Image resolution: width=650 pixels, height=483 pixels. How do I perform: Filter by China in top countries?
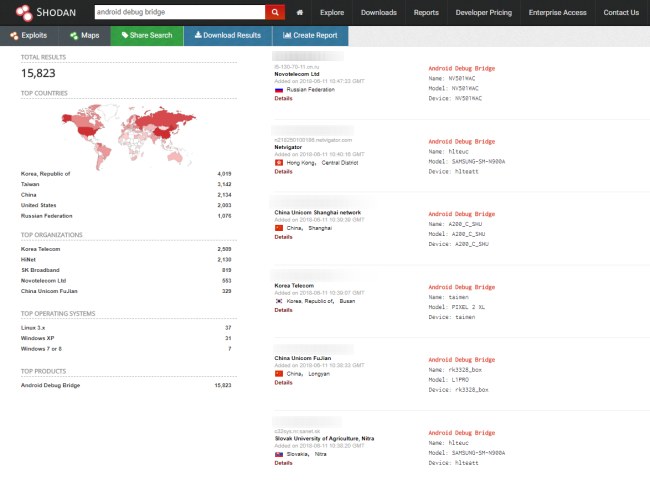tap(29, 195)
